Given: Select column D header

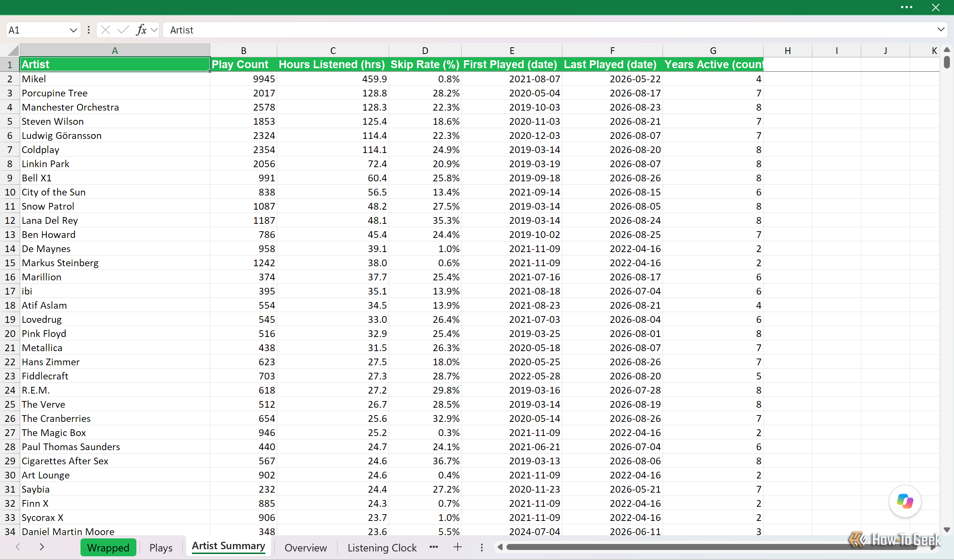Looking at the screenshot, I should click(425, 50).
